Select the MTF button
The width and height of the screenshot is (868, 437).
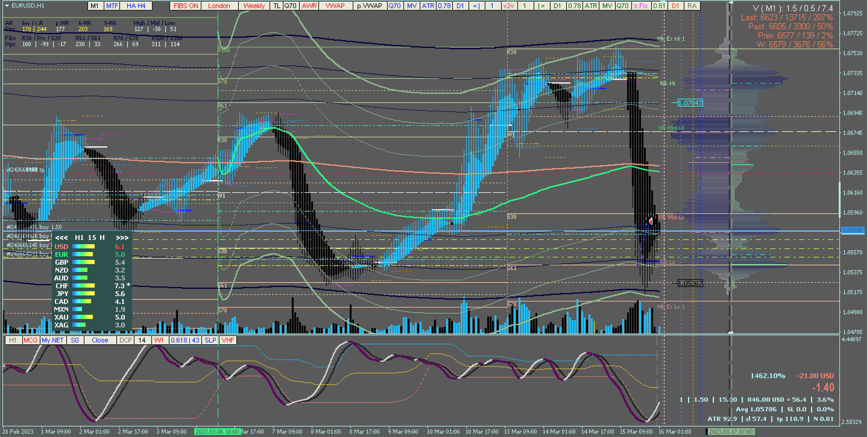click(x=112, y=6)
